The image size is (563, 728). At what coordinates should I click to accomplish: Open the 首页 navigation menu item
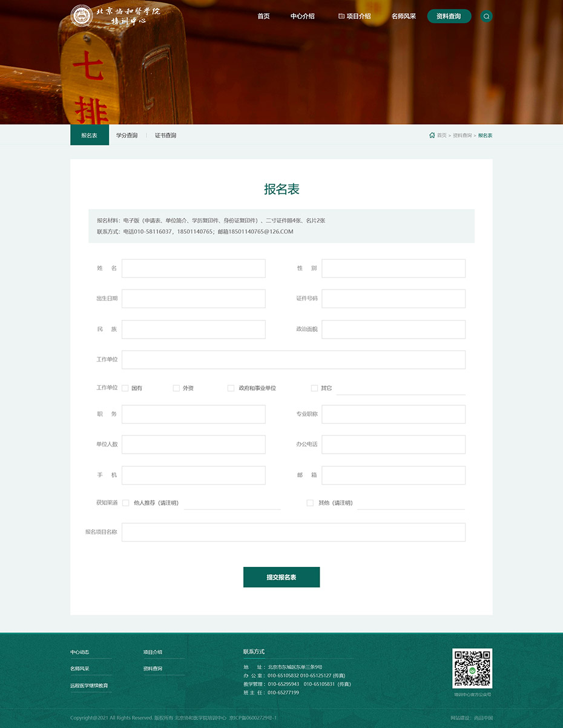point(263,16)
